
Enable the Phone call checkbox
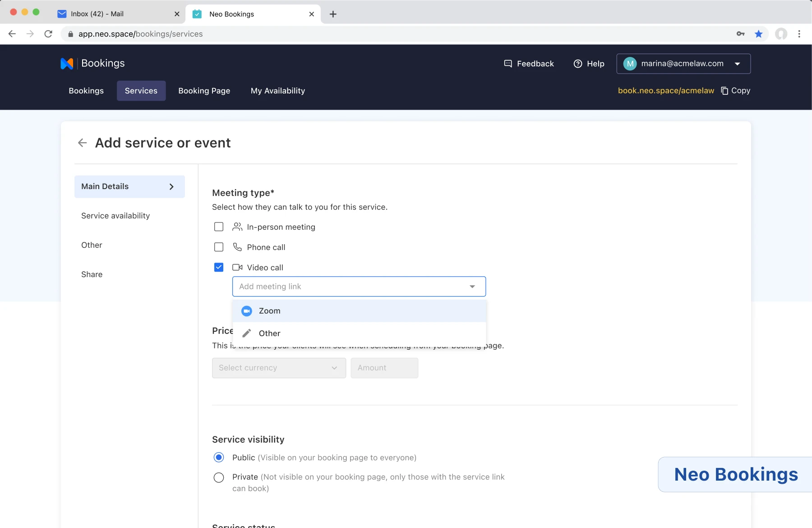tap(219, 247)
